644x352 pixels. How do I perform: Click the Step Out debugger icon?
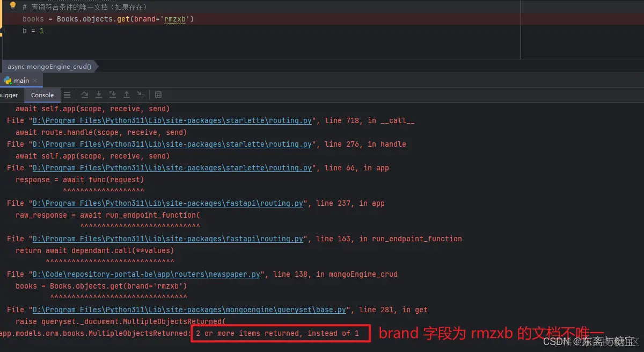click(127, 95)
